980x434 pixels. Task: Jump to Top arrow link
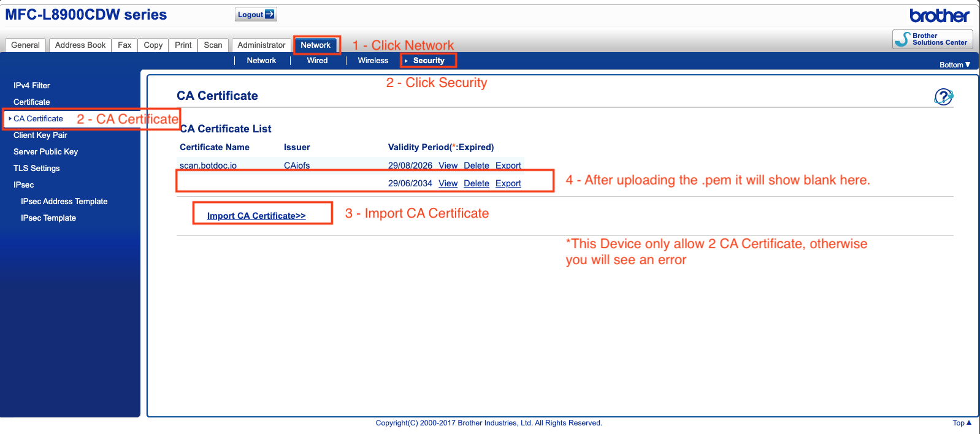pos(962,423)
